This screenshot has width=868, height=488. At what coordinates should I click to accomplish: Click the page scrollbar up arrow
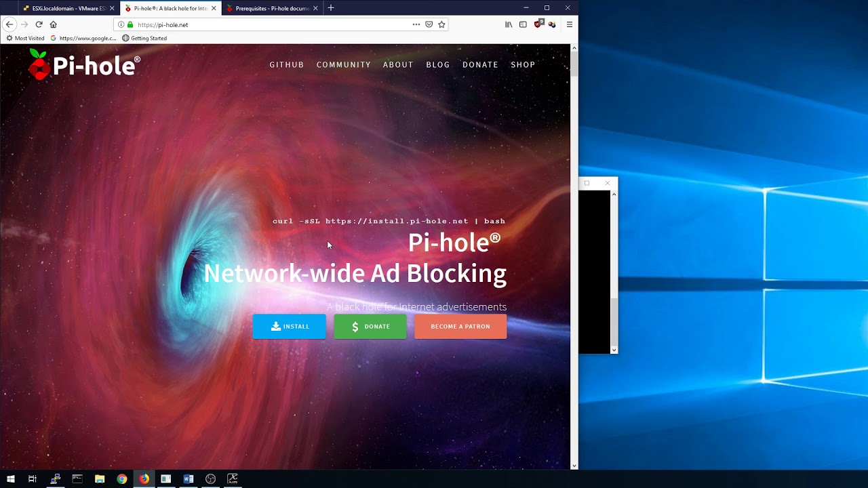pyautogui.click(x=574, y=47)
